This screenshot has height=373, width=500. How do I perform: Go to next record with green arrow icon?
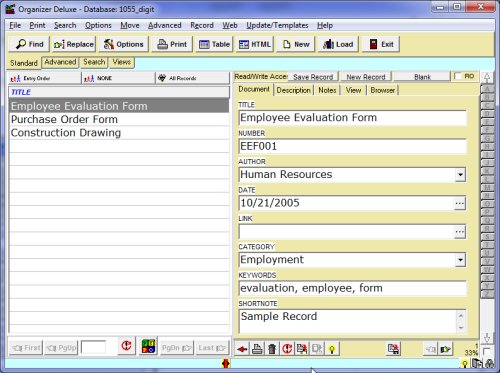445,349
